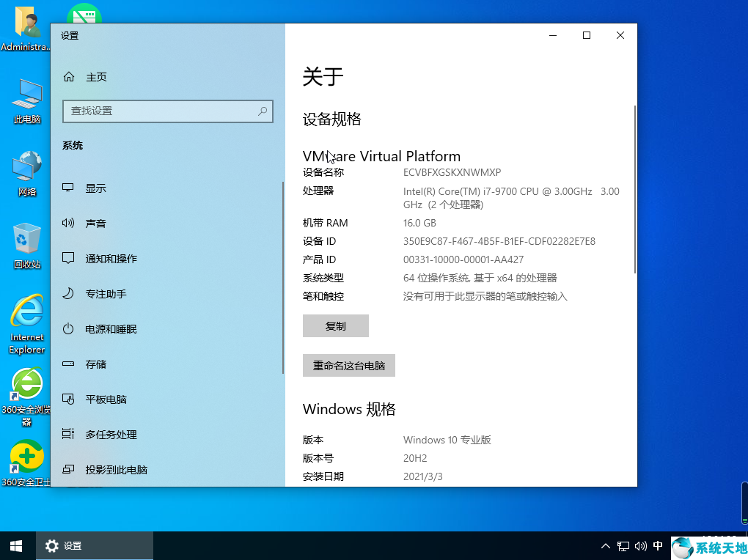Image resolution: width=748 pixels, height=560 pixels.
Task: Click the Windows 10 专业版 edition value
Action: tap(447, 440)
